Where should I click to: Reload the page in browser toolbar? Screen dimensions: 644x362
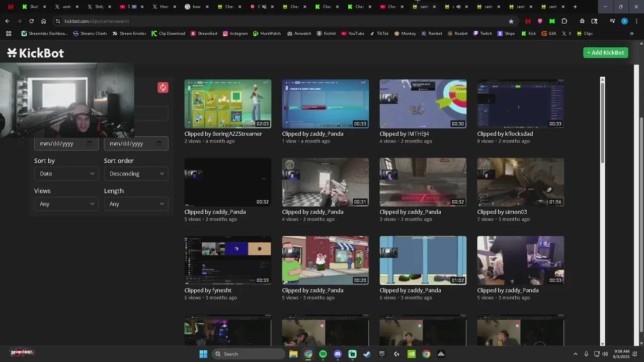tap(31, 21)
